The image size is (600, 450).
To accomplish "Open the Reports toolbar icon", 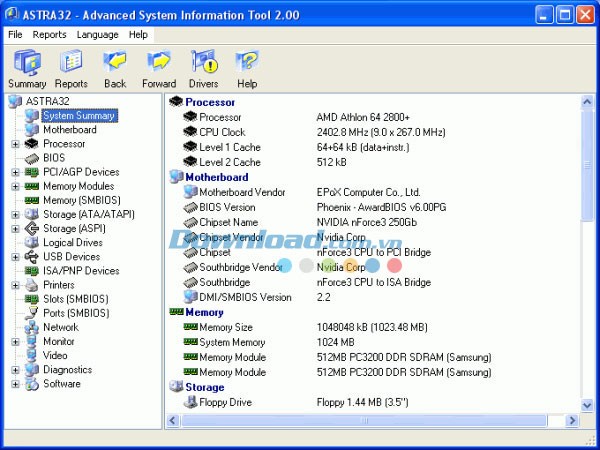I will pos(70,62).
